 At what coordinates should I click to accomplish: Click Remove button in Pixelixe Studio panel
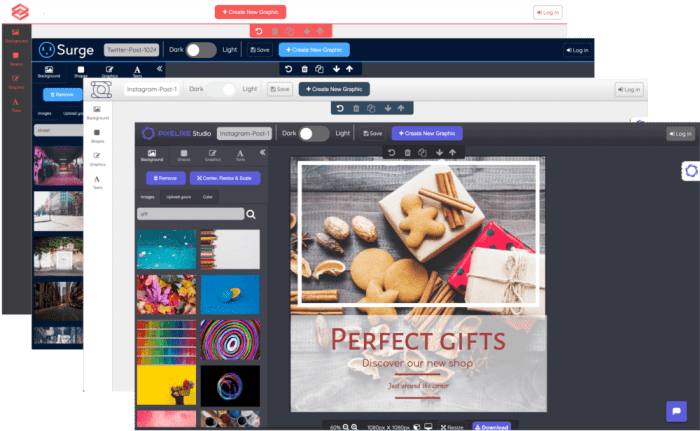[166, 178]
